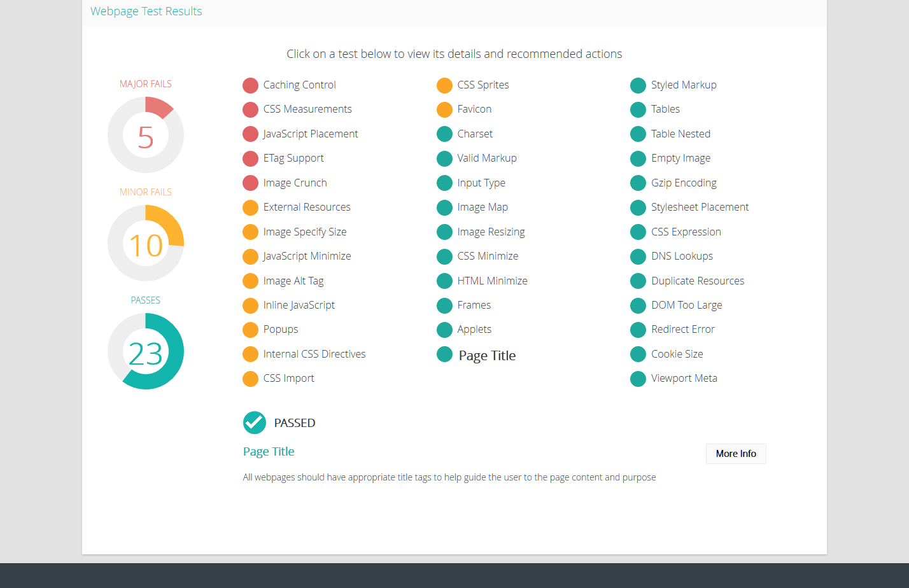Select the HTML Minimize test
The width and height of the screenshot is (909, 588).
492,281
